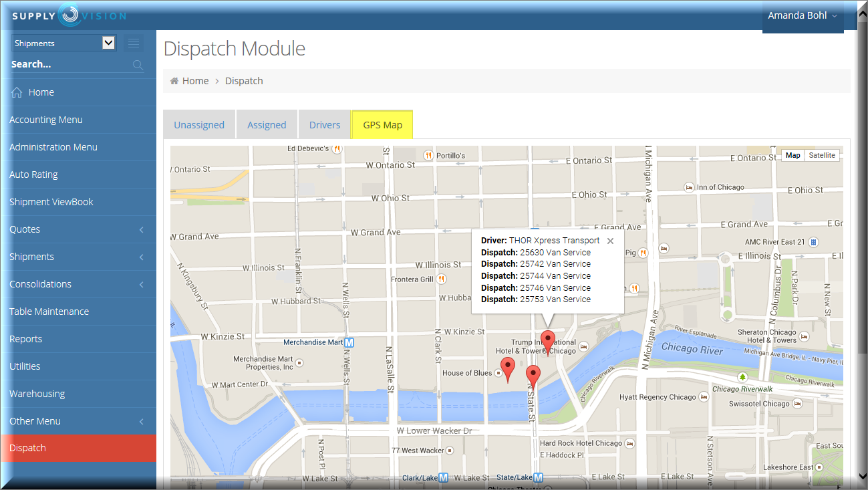Viewport: 868px width, 490px height.
Task: Select the GPS Map tab
Action: (x=382, y=125)
